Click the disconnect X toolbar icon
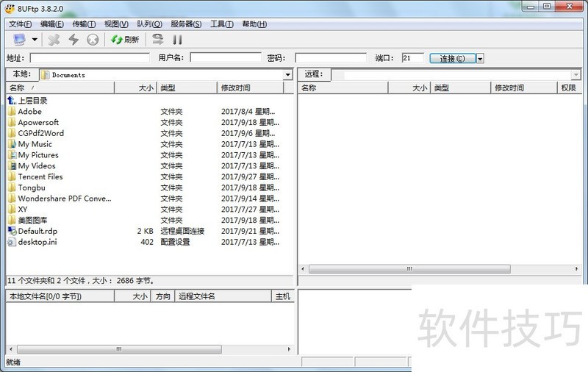Viewport: 588px width, 372px height. pyautogui.click(x=54, y=40)
